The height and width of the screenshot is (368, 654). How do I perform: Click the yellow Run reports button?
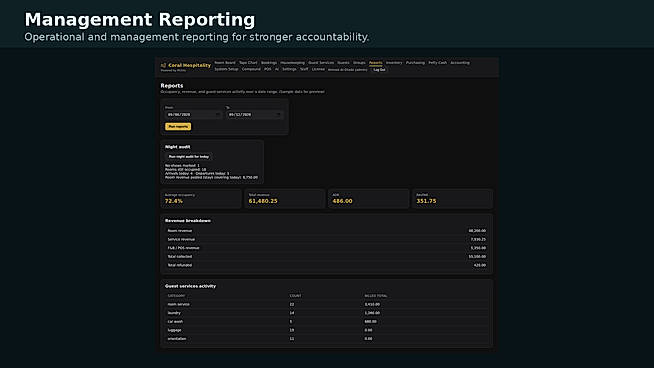click(x=178, y=126)
